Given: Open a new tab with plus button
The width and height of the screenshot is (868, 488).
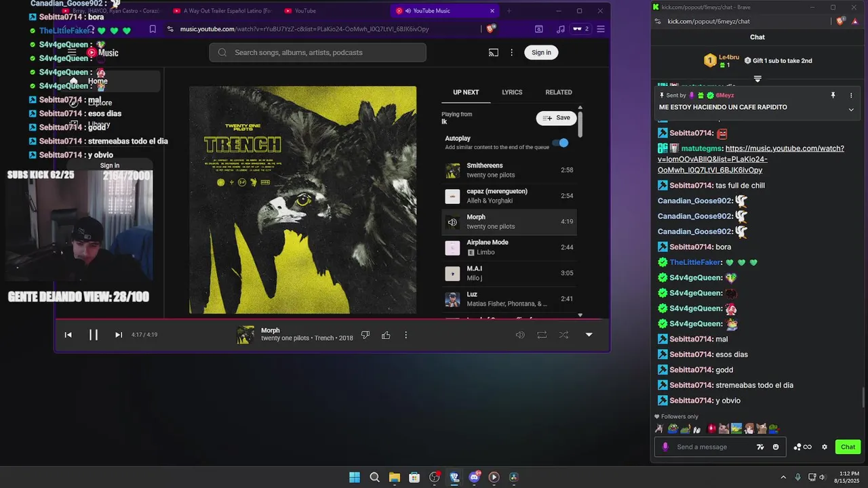Looking at the screenshot, I should (509, 11).
